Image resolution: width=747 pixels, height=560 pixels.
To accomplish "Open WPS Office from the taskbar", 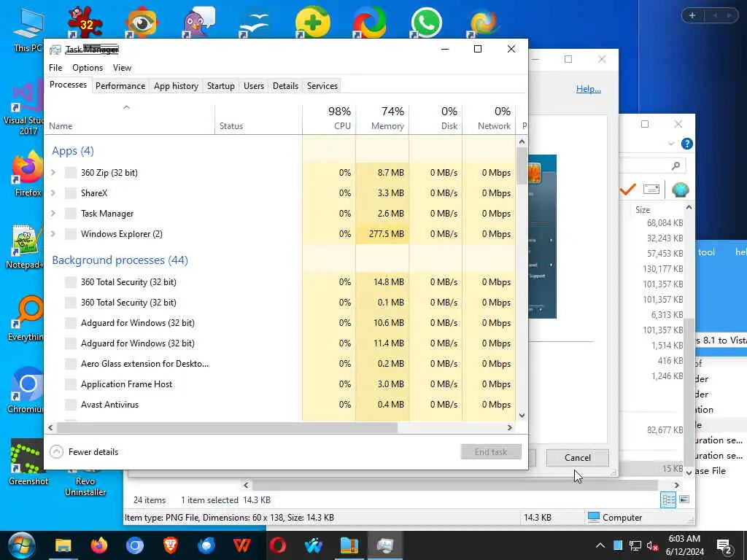I will click(x=242, y=545).
